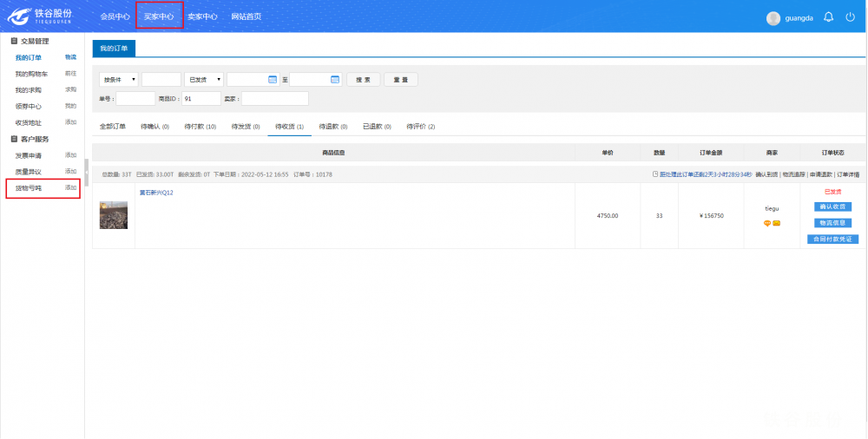Collapse the sidebar using the splitter handle
The height and width of the screenshot is (439, 868).
[86, 172]
